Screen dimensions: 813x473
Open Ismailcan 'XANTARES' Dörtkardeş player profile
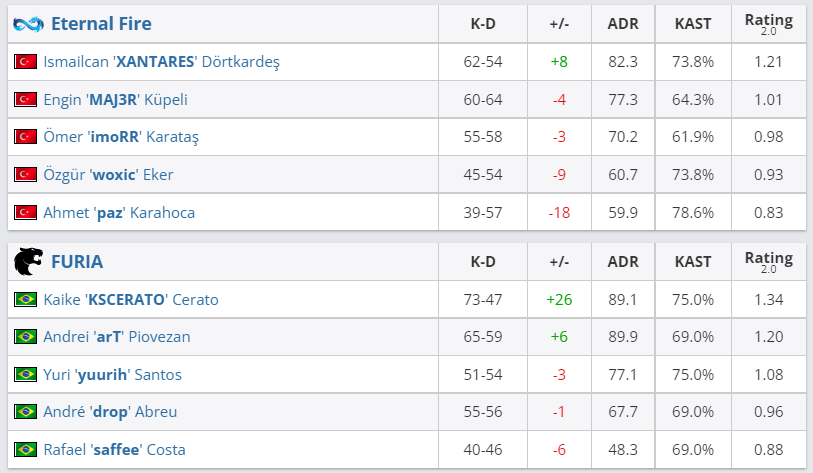(161, 62)
